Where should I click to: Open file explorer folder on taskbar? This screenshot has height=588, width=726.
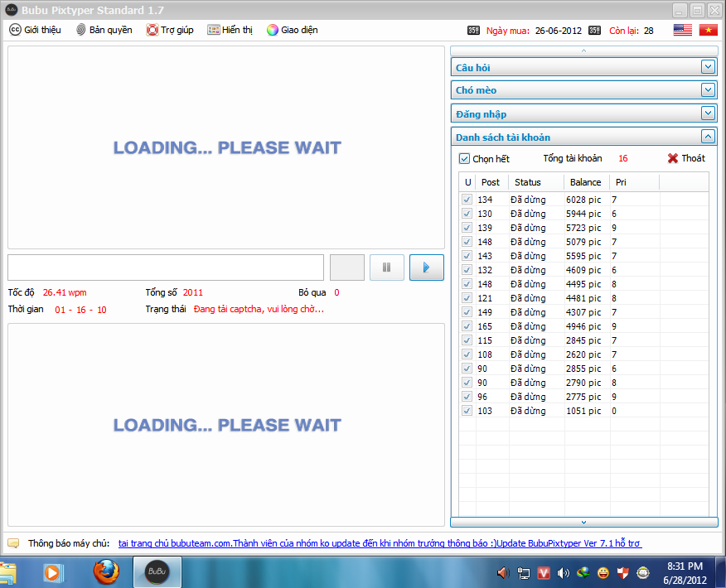tap(7, 574)
